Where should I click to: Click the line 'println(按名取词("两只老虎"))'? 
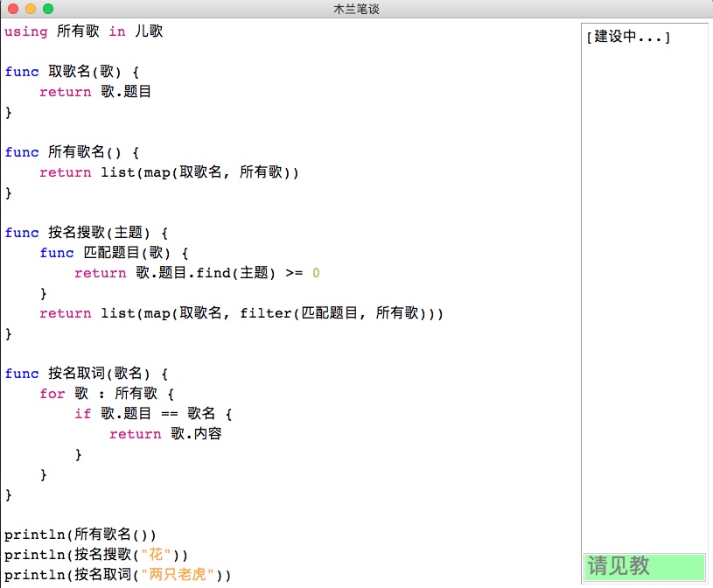[x=118, y=574]
